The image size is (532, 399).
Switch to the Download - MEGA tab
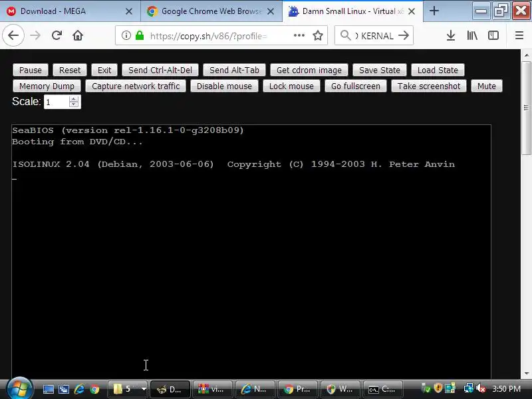[x=70, y=11]
